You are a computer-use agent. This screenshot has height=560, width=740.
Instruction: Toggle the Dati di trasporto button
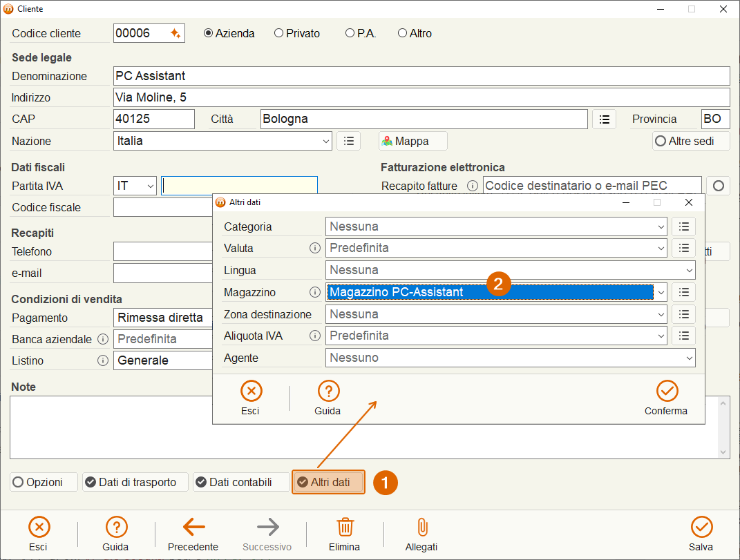click(135, 482)
